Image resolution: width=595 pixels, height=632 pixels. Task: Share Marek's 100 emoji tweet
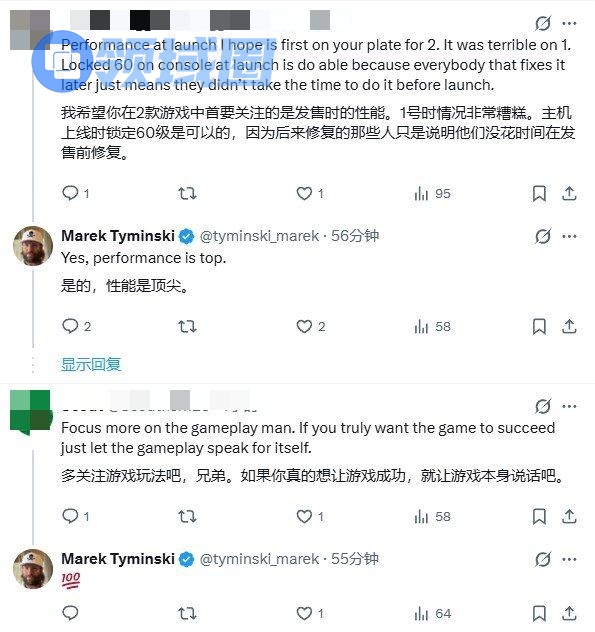coord(569,613)
